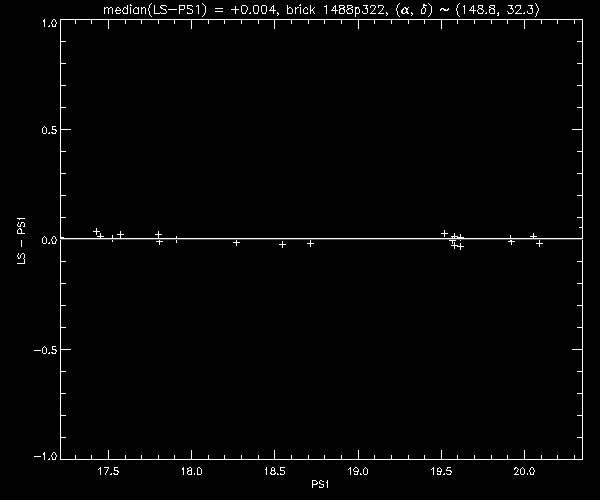
Task: Click the plot title reading median(LS−PS1) = +0.004
Action: (x=189, y=10)
